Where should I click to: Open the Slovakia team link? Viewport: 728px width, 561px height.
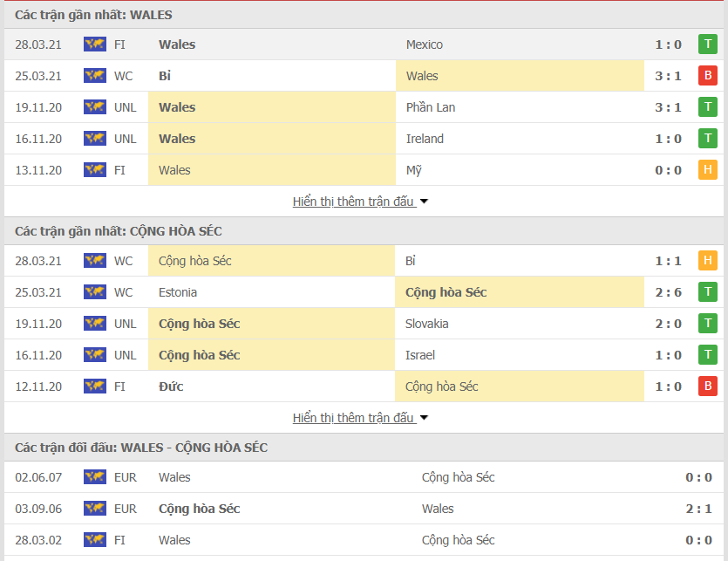tap(427, 324)
